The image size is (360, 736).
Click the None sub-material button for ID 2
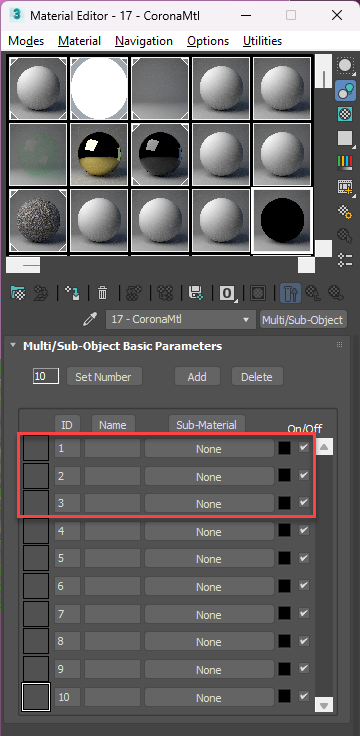208,477
